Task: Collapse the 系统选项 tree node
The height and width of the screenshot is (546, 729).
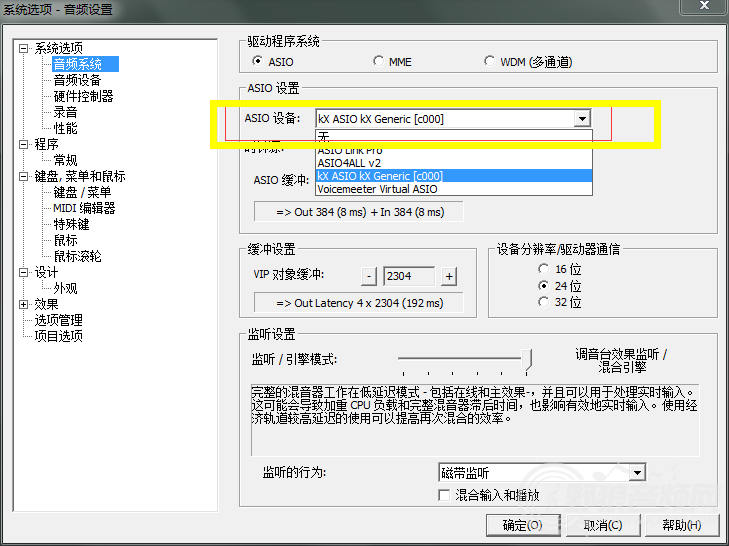Action: [24, 48]
